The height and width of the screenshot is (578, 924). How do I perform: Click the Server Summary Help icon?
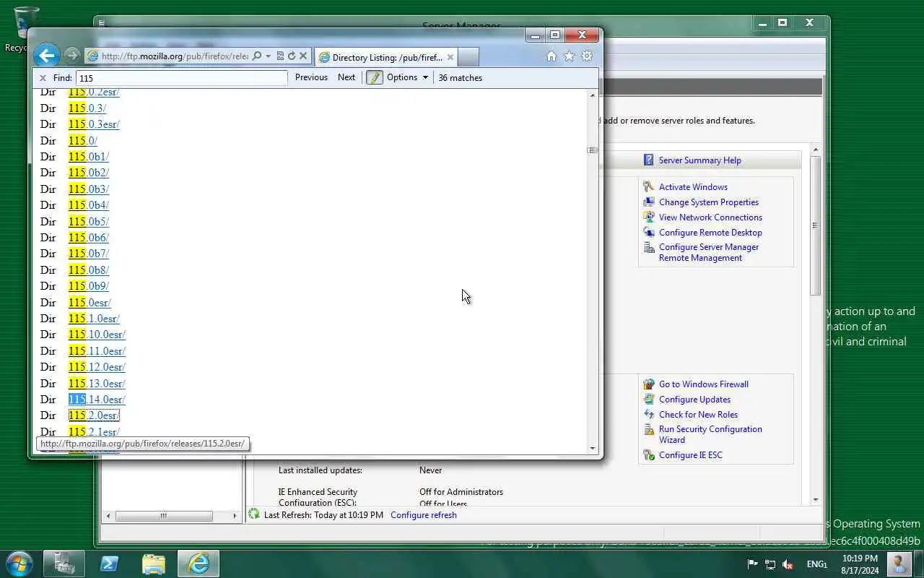[648, 160]
